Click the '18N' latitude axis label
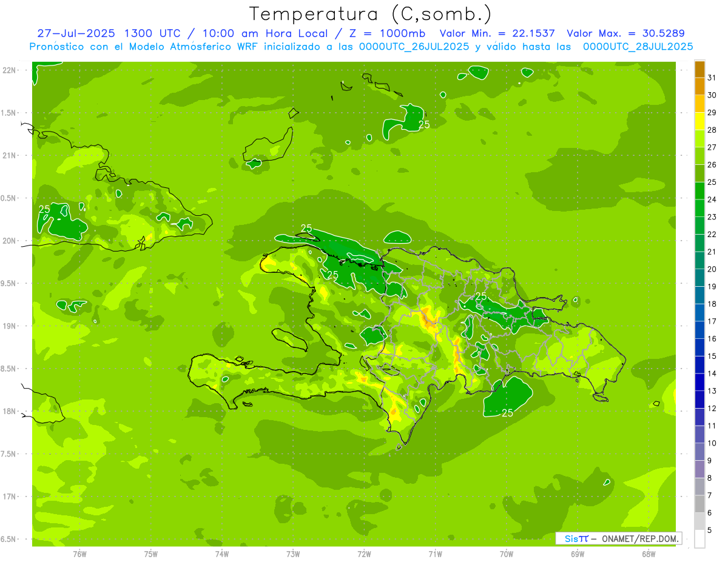Screen dimensions: 728x562 click(10, 411)
